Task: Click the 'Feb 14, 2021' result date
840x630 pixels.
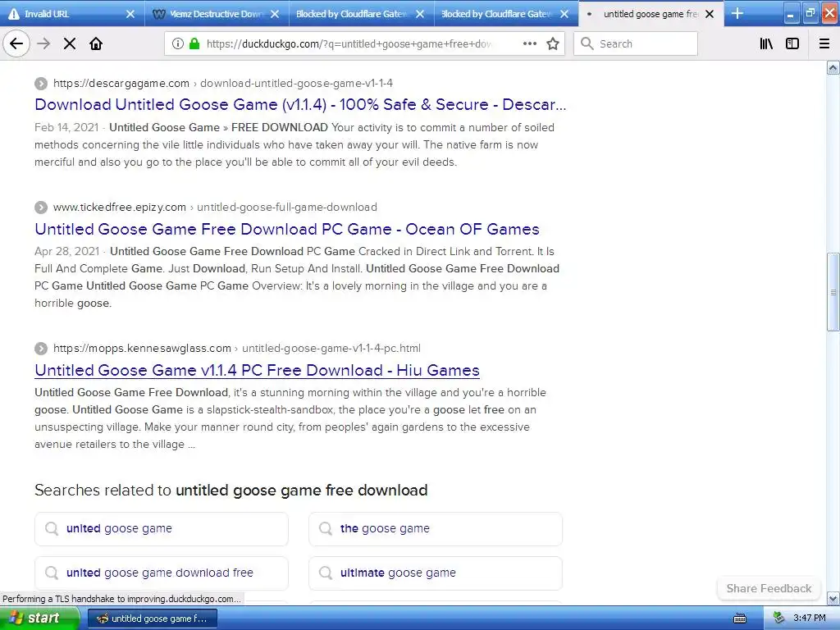Action: [x=66, y=127]
